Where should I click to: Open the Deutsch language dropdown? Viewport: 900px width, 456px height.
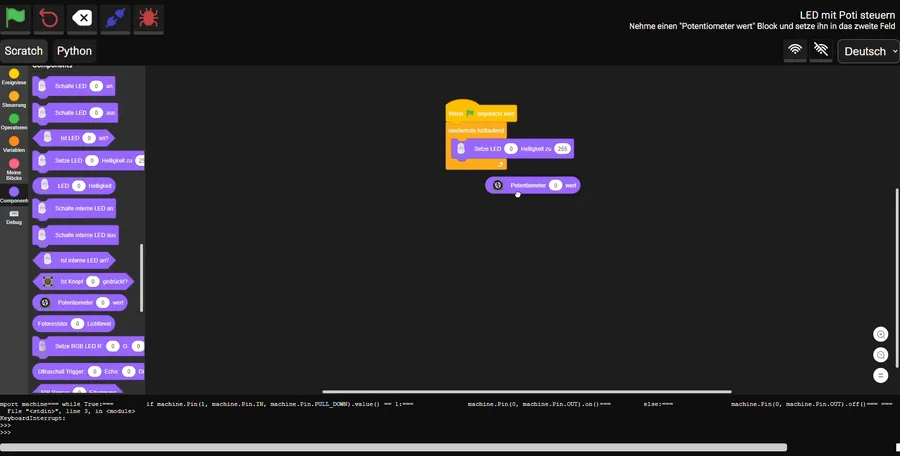867,51
